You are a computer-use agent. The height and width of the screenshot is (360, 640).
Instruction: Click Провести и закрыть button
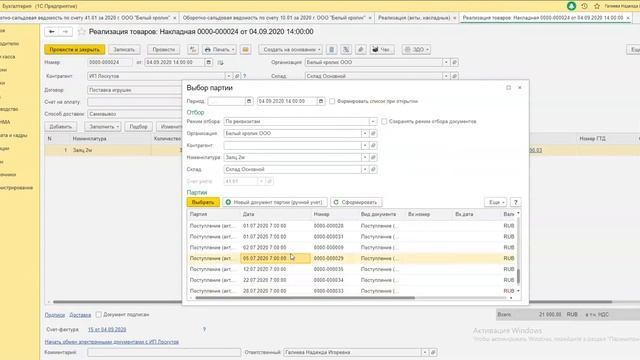(x=75, y=49)
